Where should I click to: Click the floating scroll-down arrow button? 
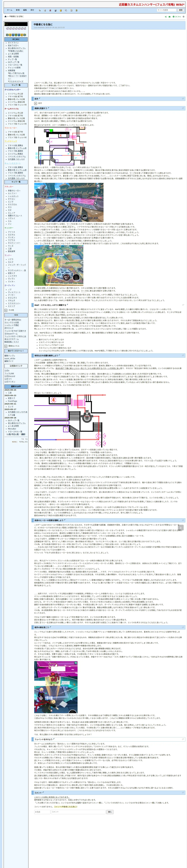tap(181, 528)
